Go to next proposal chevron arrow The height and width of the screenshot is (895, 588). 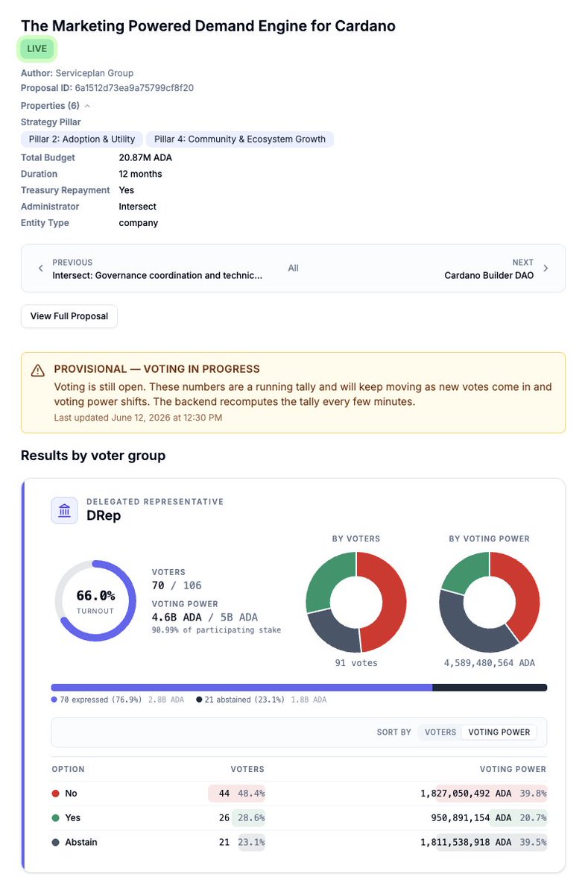pyautogui.click(x=546, y=268)
